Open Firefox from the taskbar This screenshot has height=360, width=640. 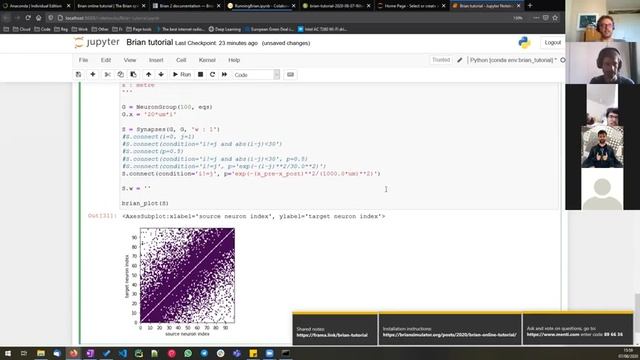(73, 353)
